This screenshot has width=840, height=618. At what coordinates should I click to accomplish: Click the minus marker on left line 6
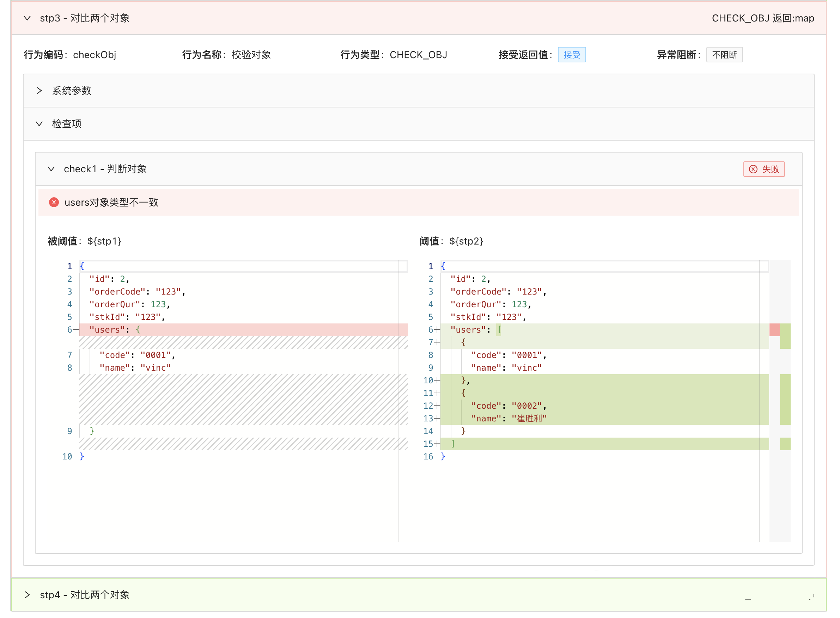click(76, 329)
